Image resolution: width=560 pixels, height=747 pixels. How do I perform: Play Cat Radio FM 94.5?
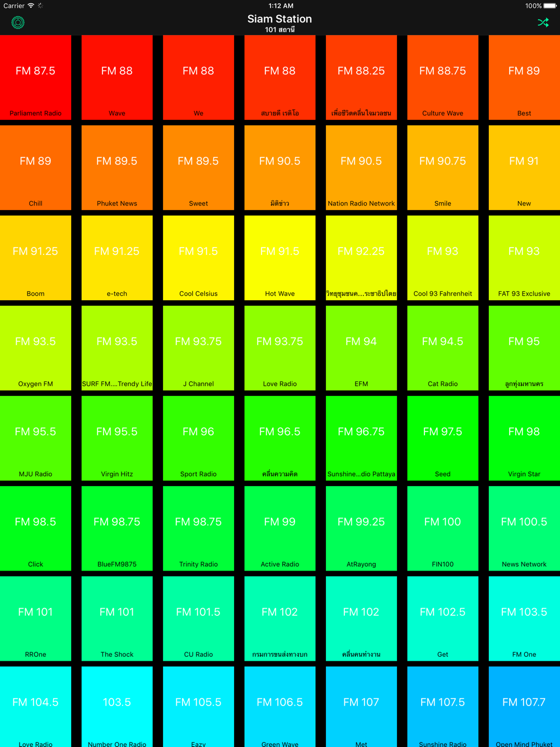click(x=443, y=348)
